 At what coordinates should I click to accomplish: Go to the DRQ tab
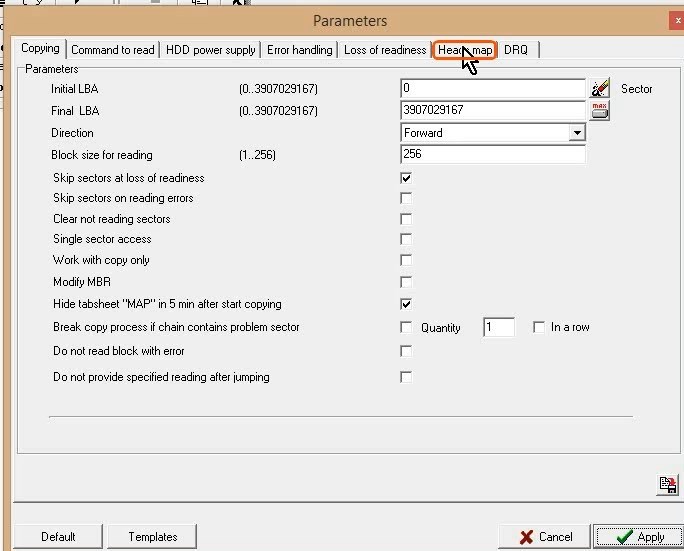pyautogui.click(x=516, y=50)
